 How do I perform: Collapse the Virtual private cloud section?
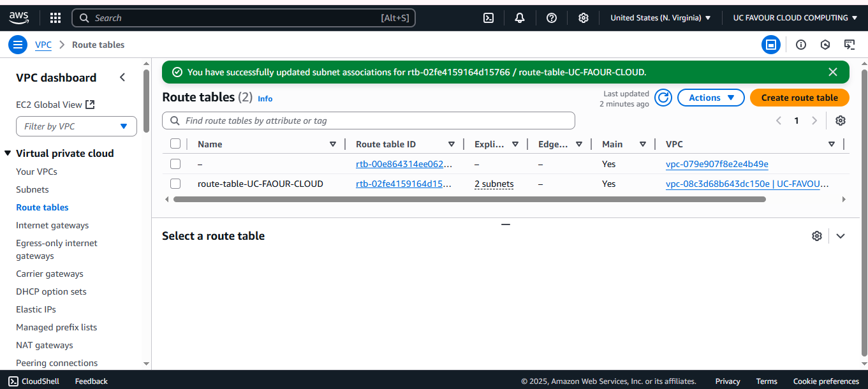click(8, 153)
